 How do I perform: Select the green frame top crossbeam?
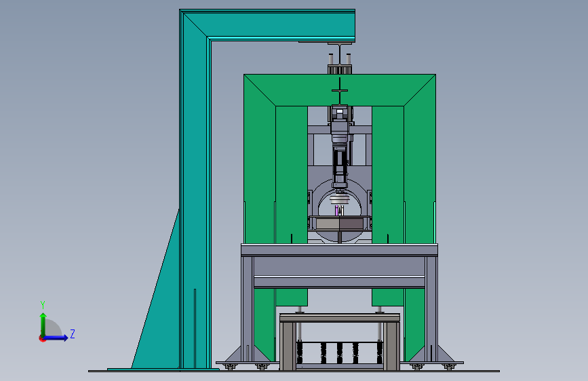coord(340,89)
